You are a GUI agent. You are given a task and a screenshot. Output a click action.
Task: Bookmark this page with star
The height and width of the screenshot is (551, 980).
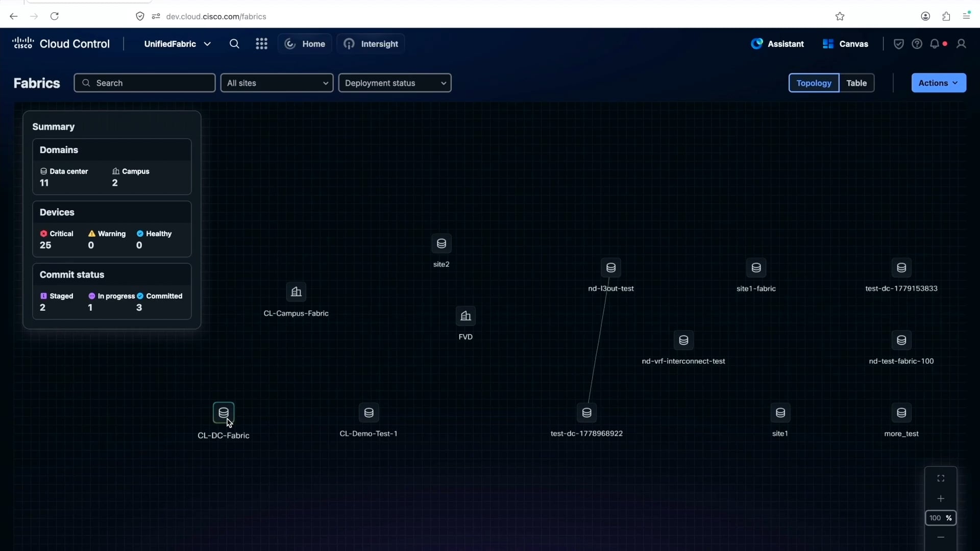840,16
